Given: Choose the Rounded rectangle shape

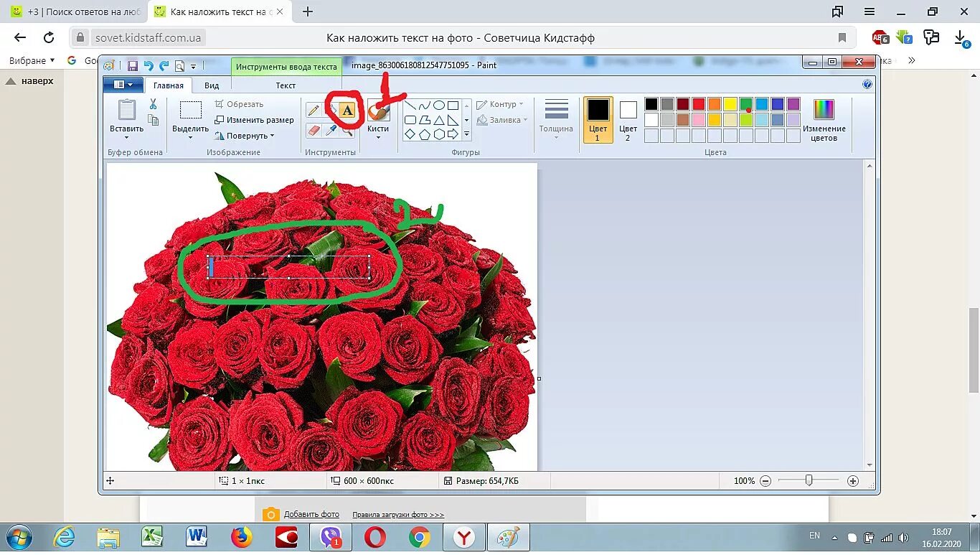Looking at the screenshot, I should pos(410,120).
